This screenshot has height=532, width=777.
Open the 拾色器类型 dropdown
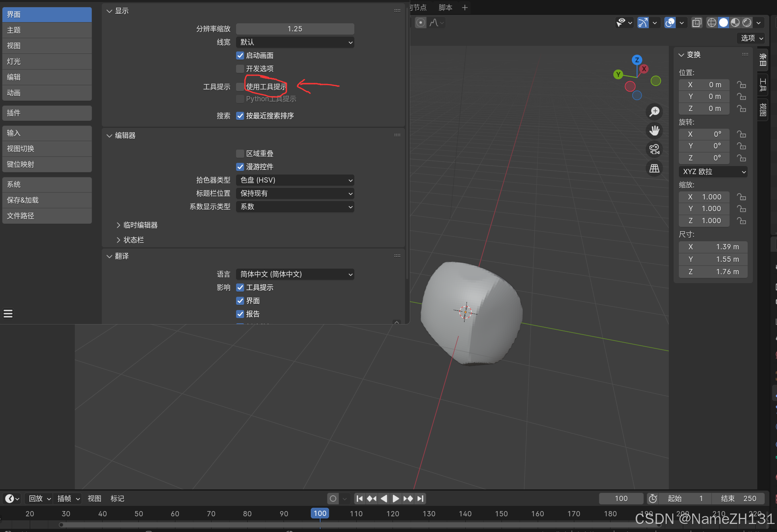295,180
